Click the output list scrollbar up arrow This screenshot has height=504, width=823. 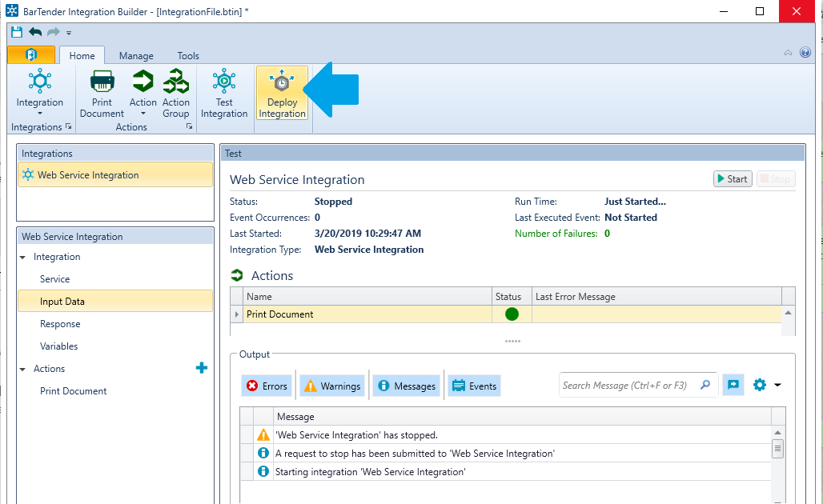[778, 432]
